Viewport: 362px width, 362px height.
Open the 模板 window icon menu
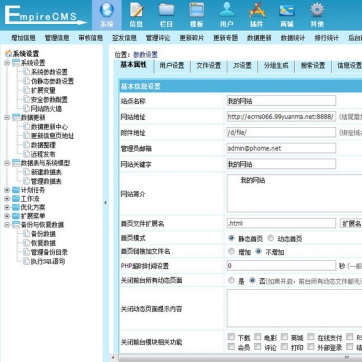point(197,15)
